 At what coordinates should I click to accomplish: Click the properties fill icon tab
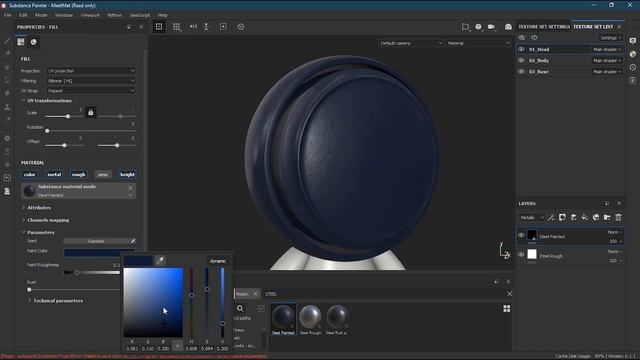coord(21,42)
